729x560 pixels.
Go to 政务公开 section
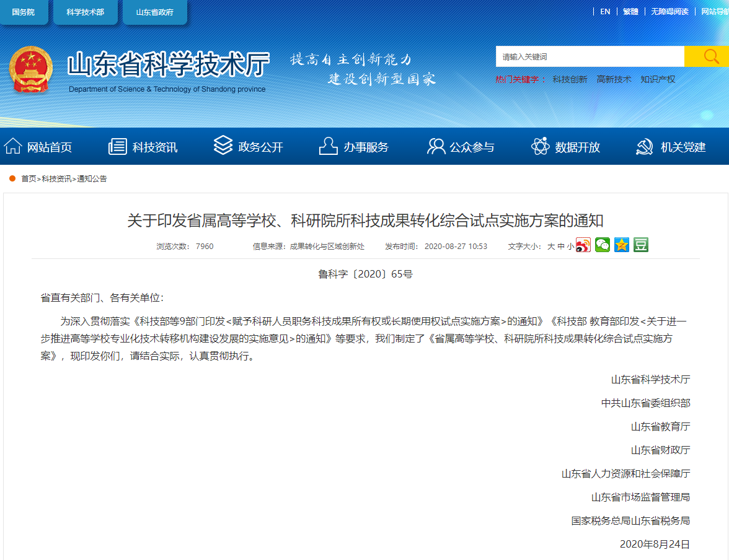pyautogui.click(x=249, y=147)
